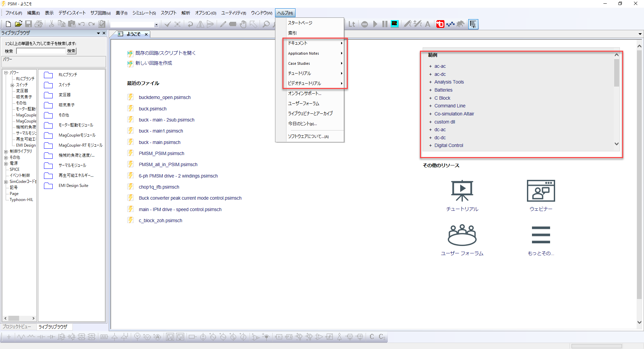Expand the Batteries examples group

coord(430,90)
